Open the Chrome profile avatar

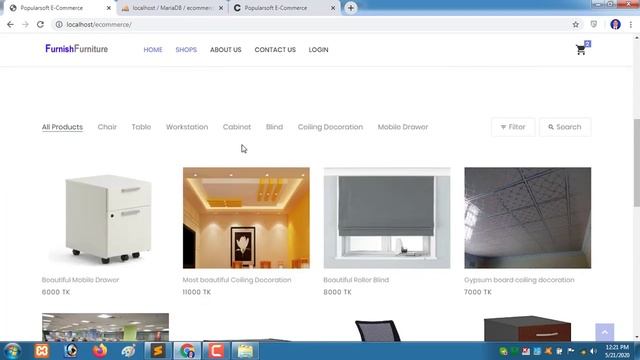[615, 24]
